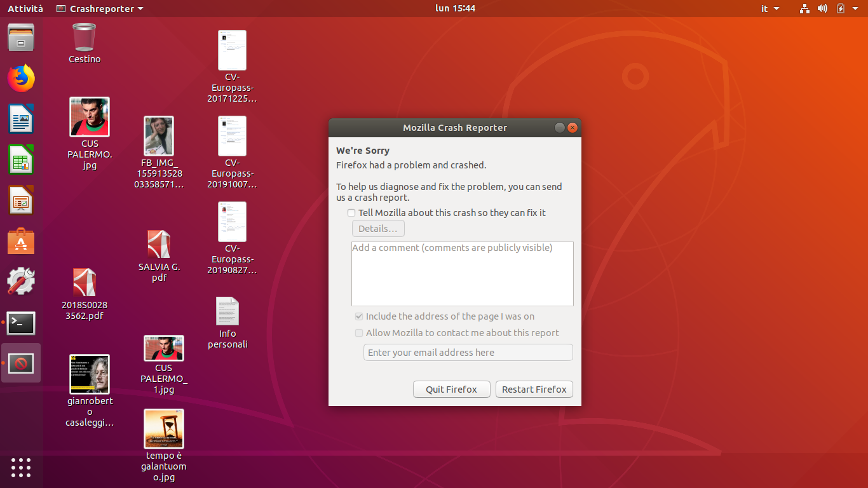Select 2018S00283562.pdf file icon
This screenshot has height=488, width=868.
(x=85, y=282)
